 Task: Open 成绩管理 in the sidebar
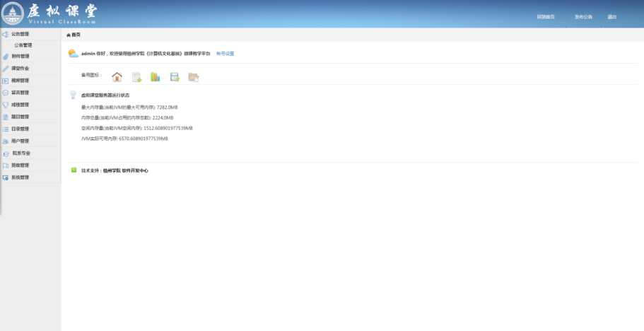[x=20, y=105]
